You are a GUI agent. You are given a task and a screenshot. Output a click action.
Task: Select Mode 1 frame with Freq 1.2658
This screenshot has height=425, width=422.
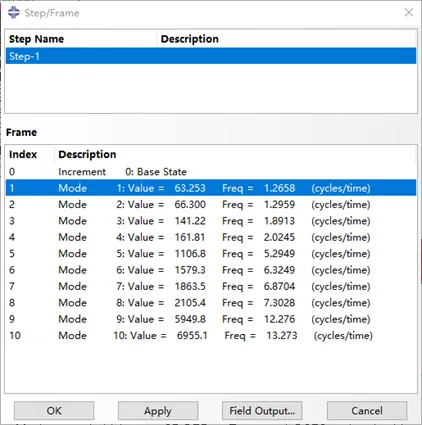211,188
